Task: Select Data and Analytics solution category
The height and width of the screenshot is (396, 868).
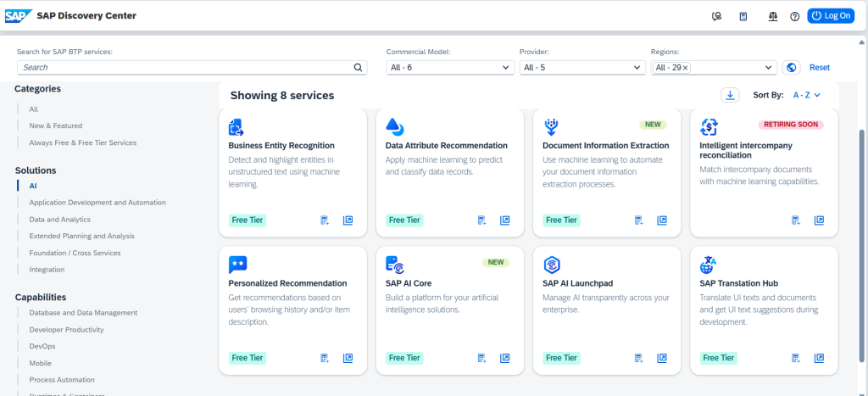Action: pos(60,220)
